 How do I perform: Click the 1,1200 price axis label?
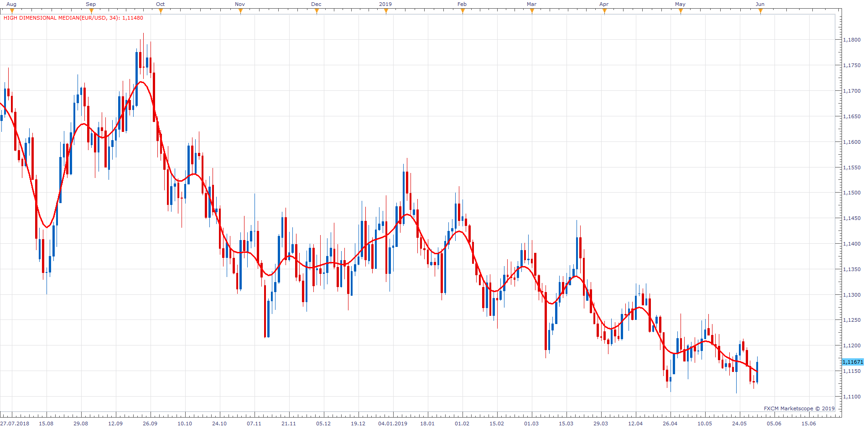[x=852, y=345]
